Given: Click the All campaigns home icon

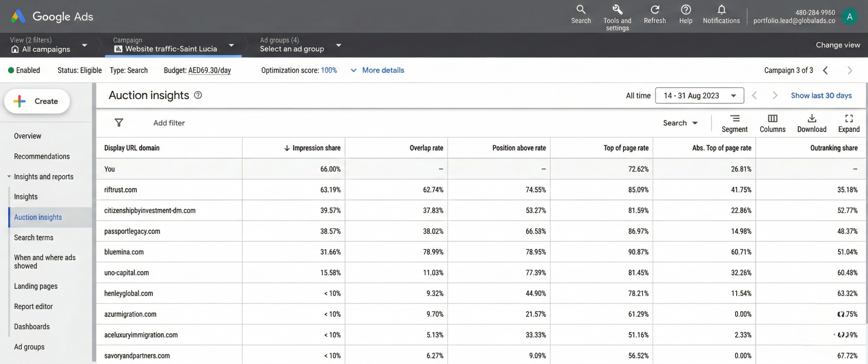Looking at the screenshot, I should pyautogui.click(x=15, y=49).
